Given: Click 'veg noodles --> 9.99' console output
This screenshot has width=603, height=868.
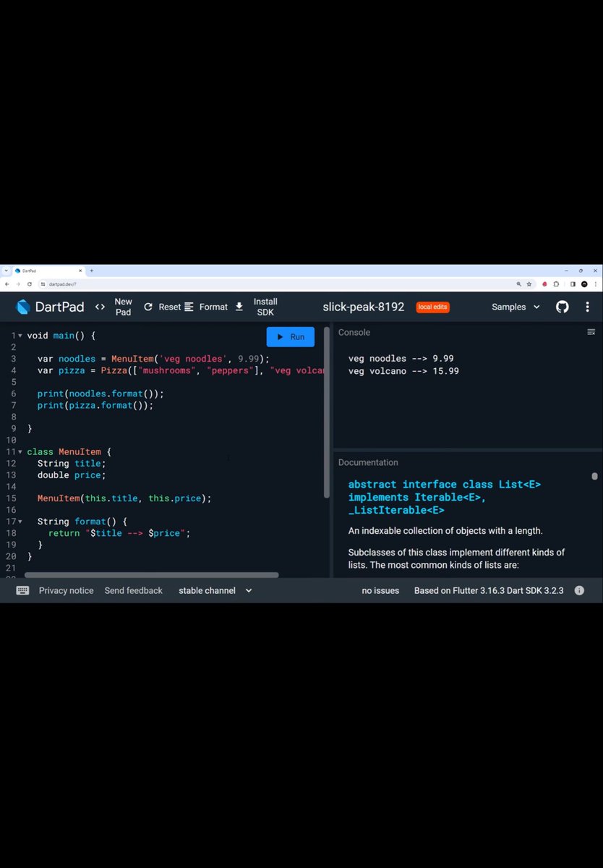Looking at the screenshot, I should pyautogui.click(x=401, y=358).
